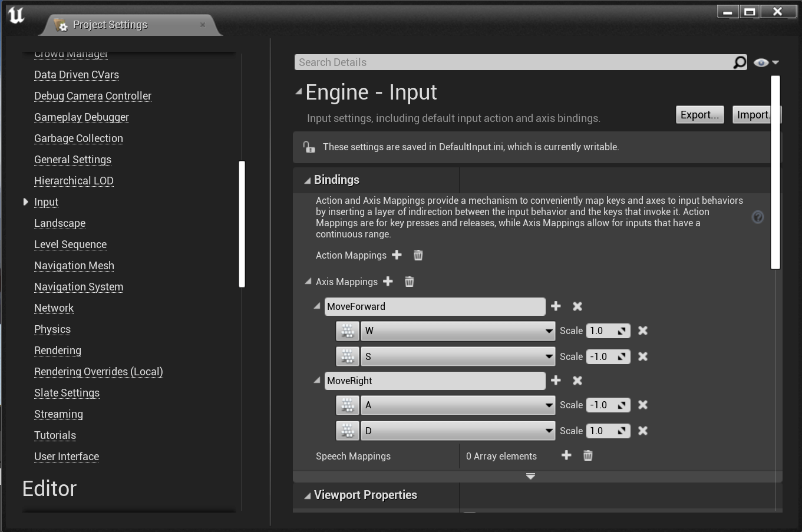Remove the MoveForward axis mapping

[x=577, y=306]
